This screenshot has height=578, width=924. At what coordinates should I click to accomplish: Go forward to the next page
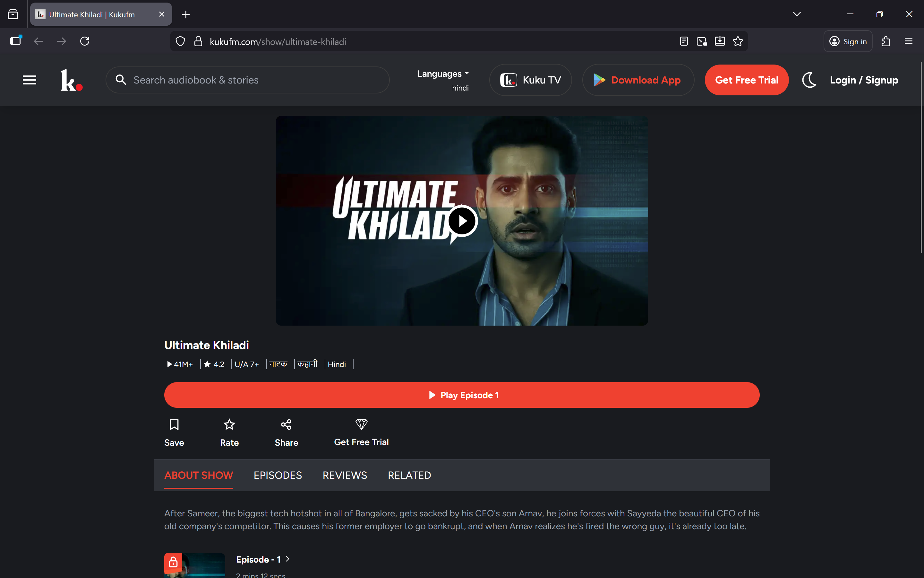62,41
